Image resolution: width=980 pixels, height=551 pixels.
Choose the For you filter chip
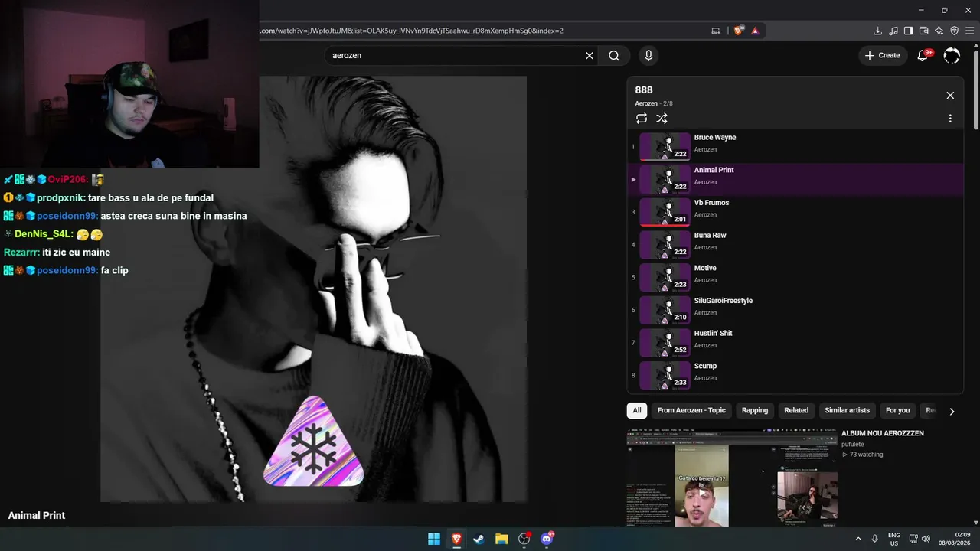pyautogui.click(x=898, y=410)
